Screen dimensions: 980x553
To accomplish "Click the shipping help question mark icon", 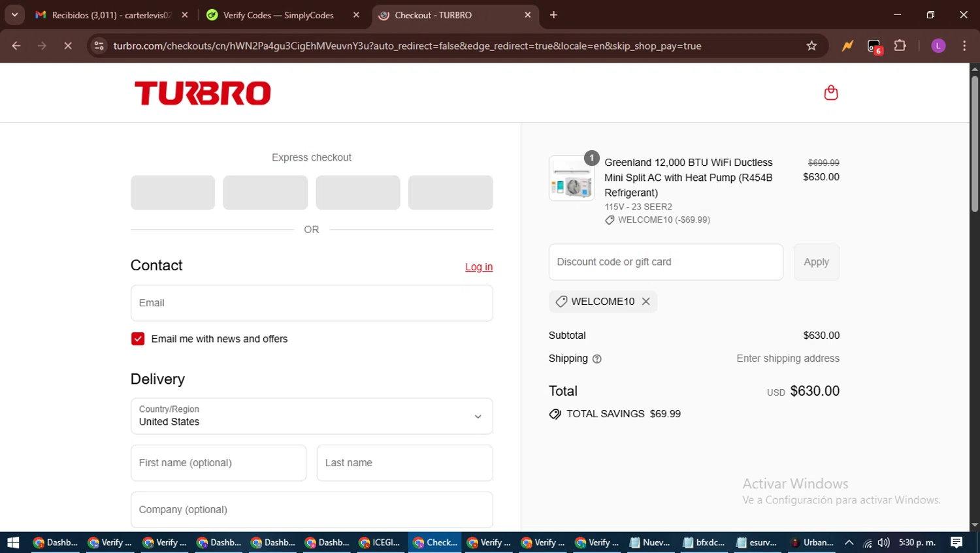I will point(596,358).
